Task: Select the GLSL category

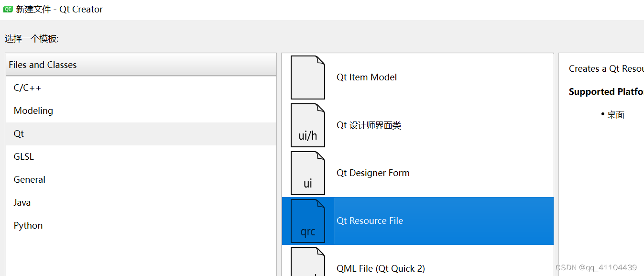Action: 141,157
